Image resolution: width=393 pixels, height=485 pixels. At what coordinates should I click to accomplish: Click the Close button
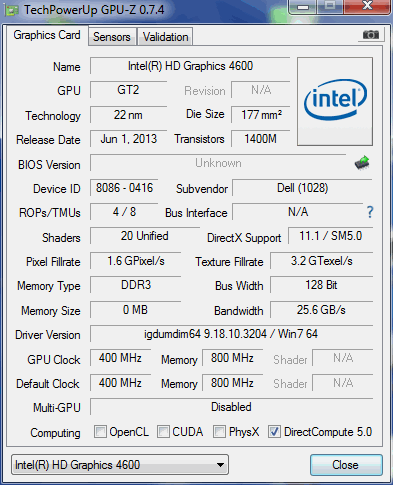coord(346,465)
